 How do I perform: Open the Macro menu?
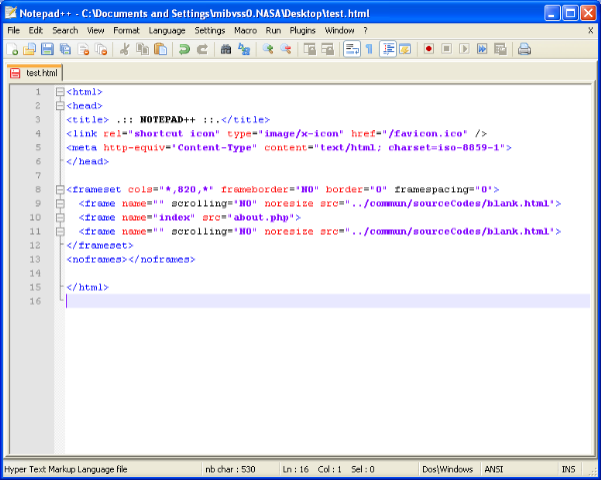click(x=245, y=30)
